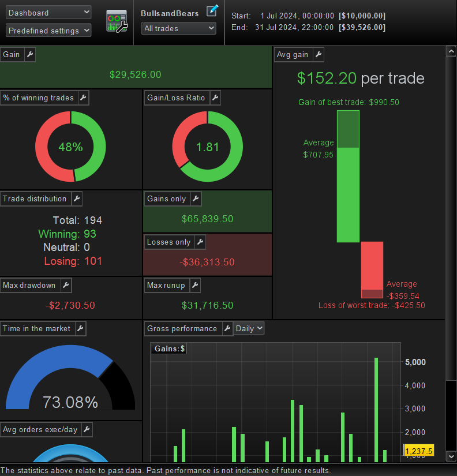Click the Trade distribution wrench icon
Image resolution: width=457 pixels, height=476 pixels.
click(77, 199)
